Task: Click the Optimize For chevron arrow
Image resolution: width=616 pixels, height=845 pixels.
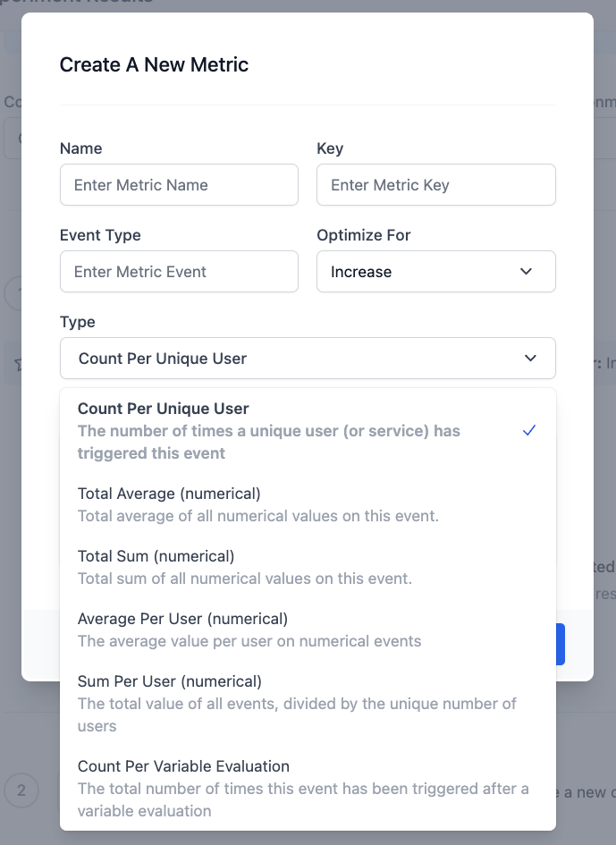Action: [x=526, y=272]
